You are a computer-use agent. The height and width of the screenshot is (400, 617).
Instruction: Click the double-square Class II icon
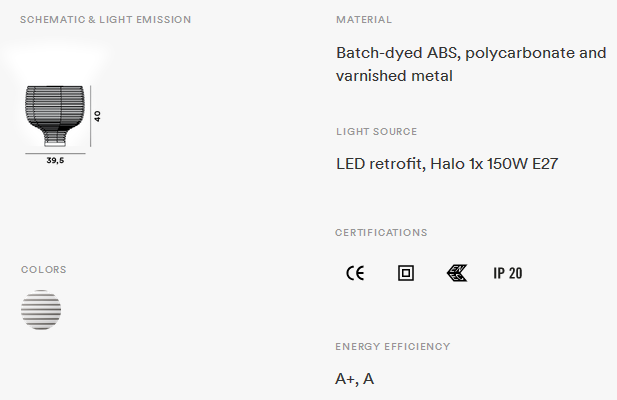click(x=406, y=273)
